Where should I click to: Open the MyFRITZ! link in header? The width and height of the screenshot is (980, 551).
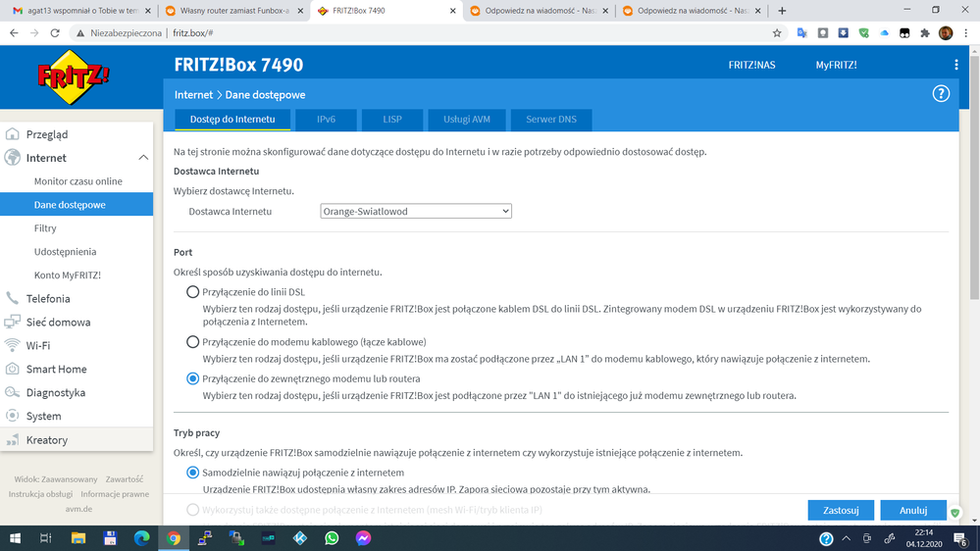pyautogui.click(x=836, y=65)
